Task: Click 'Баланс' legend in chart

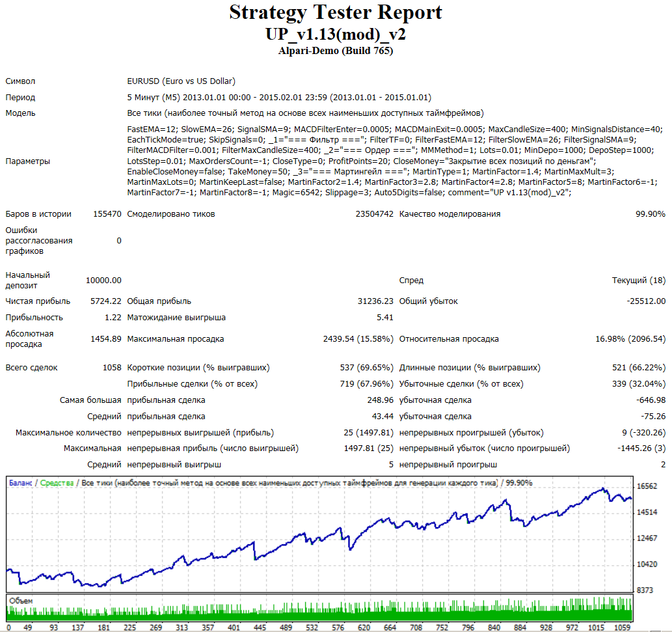Action: pyautogui.click(x=21, y=483)
